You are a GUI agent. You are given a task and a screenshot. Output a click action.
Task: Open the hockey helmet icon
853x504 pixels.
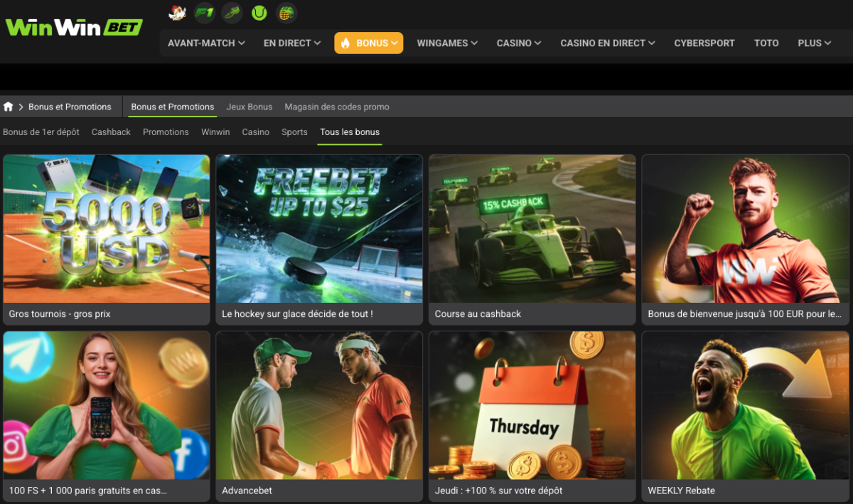[286, 12]
